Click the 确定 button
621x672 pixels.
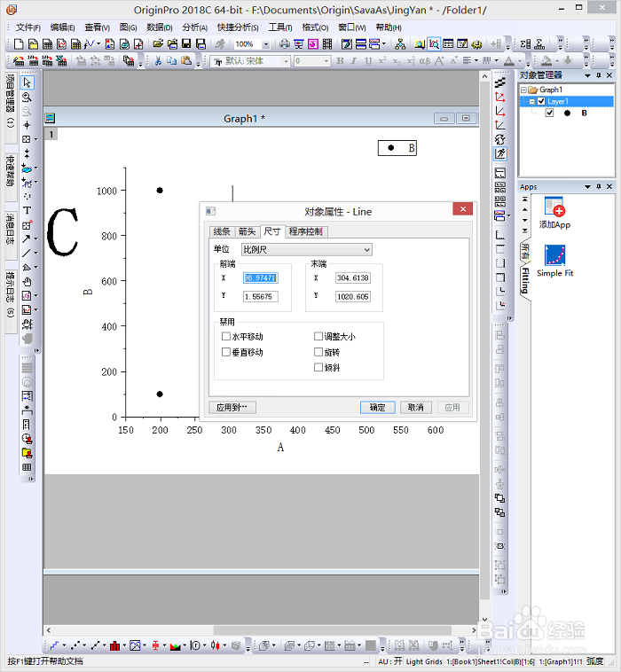click(x=377, y=407)
